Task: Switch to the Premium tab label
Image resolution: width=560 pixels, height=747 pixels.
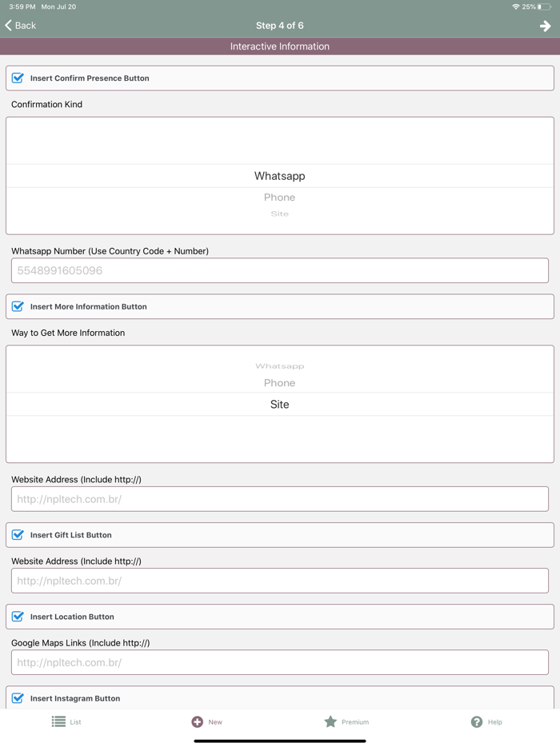Action: point(355,722)
